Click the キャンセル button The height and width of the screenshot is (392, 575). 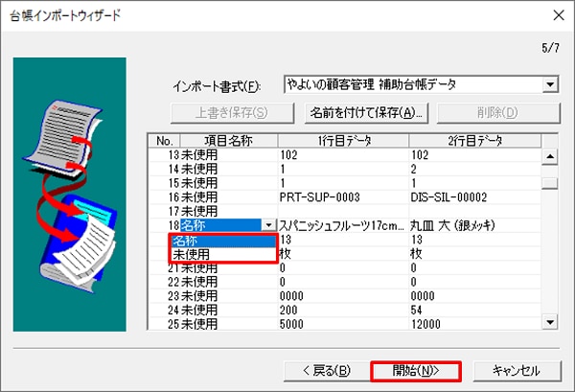click(x=517, y=372)
